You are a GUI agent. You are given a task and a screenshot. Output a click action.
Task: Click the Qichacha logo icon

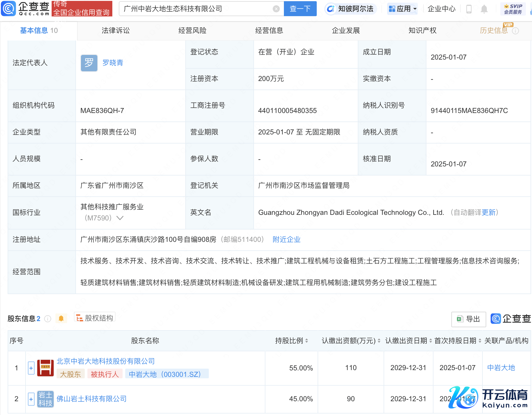coord(9,9)
